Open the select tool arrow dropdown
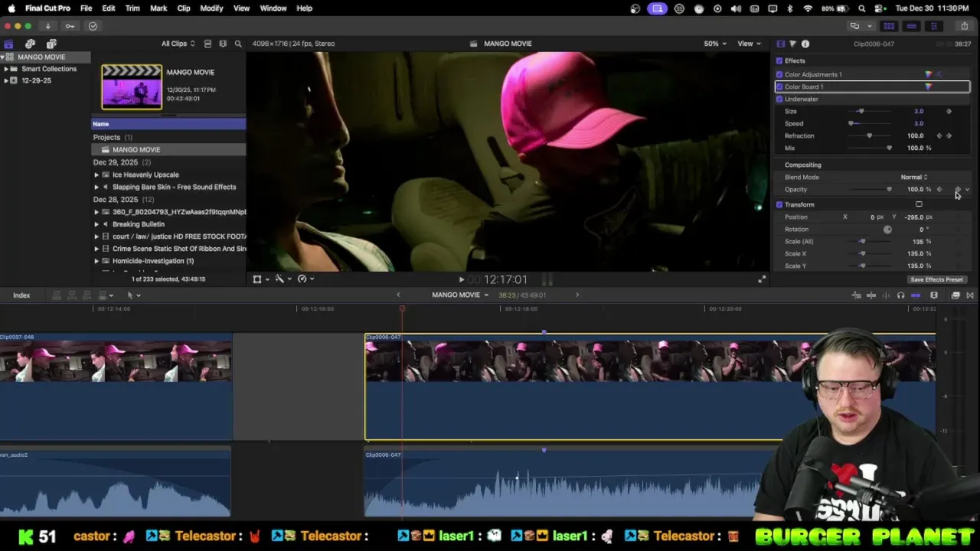980x551 pixels. tap(133, 295)
